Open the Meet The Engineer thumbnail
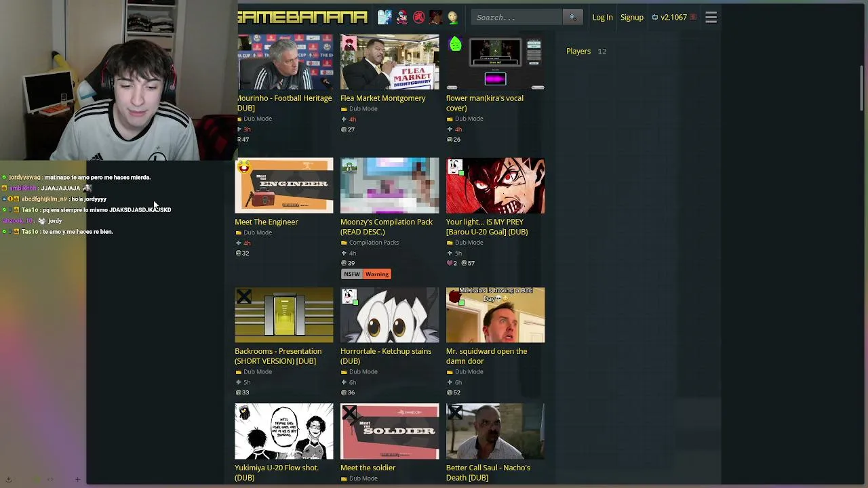868x488 pixels. coord(284,186)
